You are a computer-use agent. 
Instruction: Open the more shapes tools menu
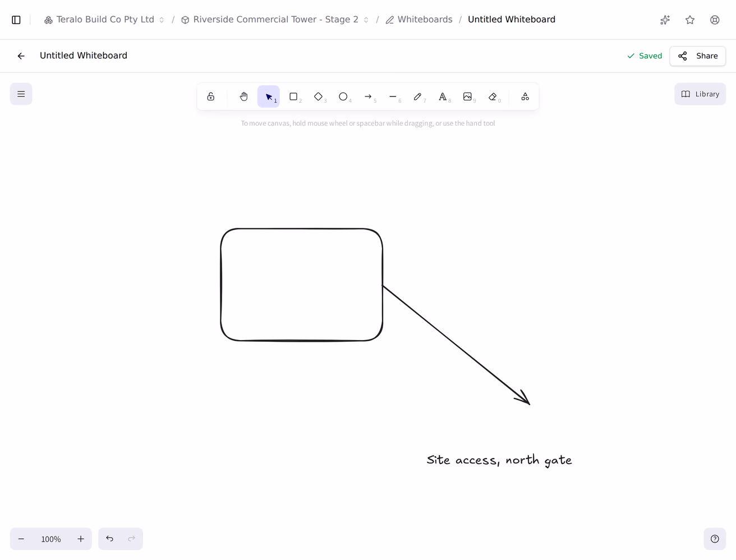tap(525, 97)
